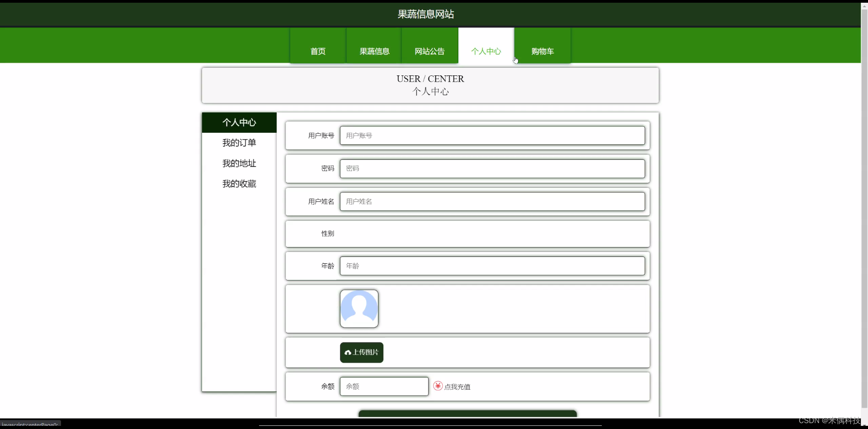Screen dimensions: 868x429
Task: Open 我的收藏 from the sidebar
Action: 239,183
